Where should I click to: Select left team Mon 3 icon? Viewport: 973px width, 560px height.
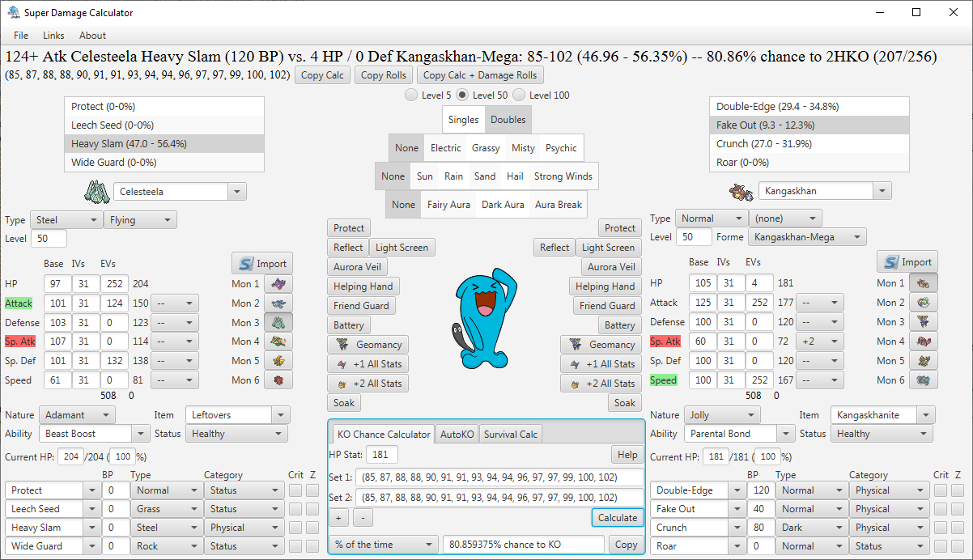(x=278, y=322)
